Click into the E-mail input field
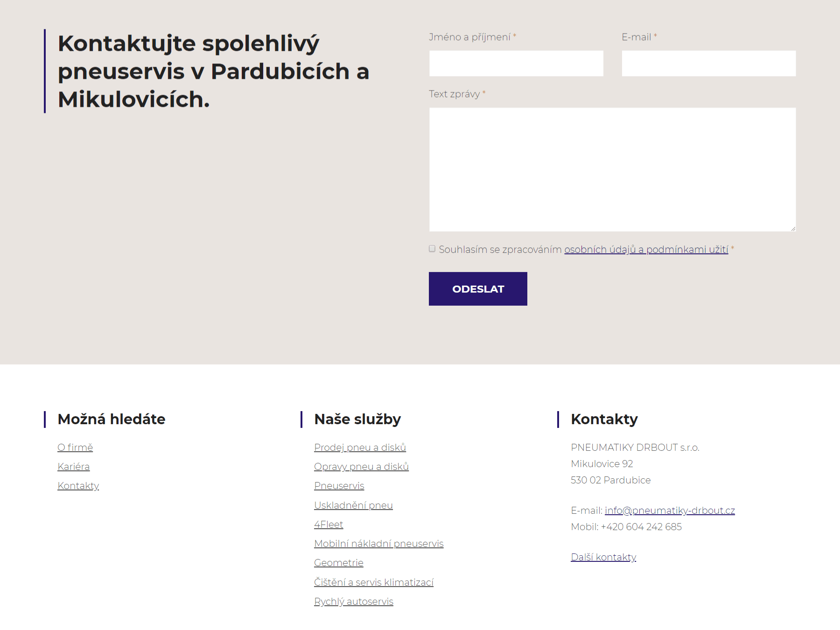The width and height of the screenshot is (840, 630). click(x=708, y=63)
